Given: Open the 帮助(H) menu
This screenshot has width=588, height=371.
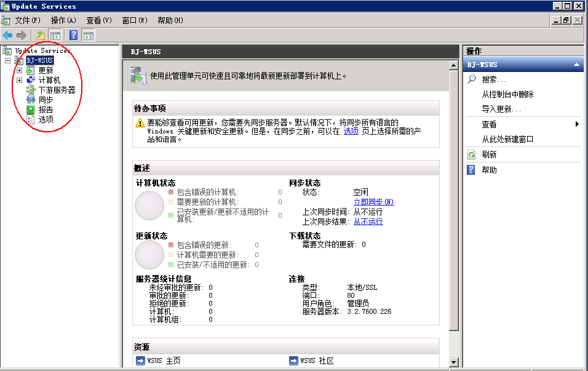Looking at the screenshot, I should click(x=170, y=20).
